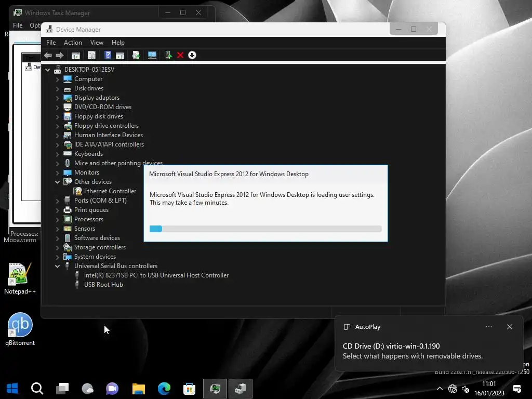Select the Human Interface Devices row
532x399 pixels.
click(109, 135)
